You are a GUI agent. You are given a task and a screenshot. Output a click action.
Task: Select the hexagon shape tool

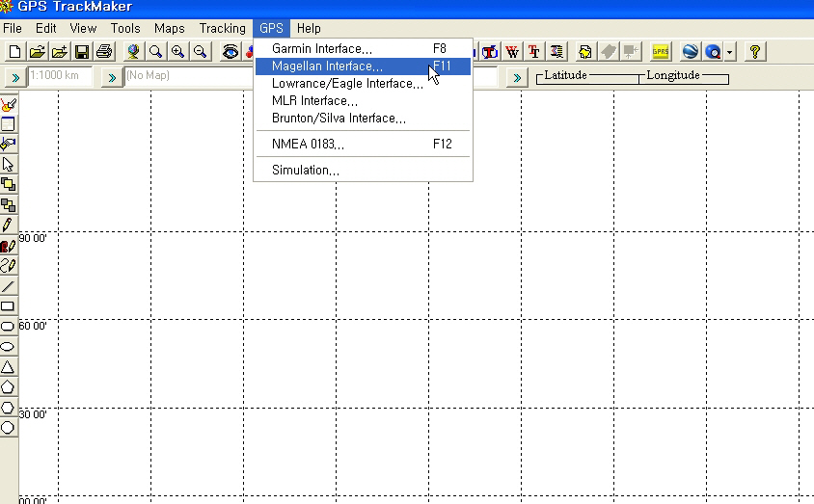9,408
